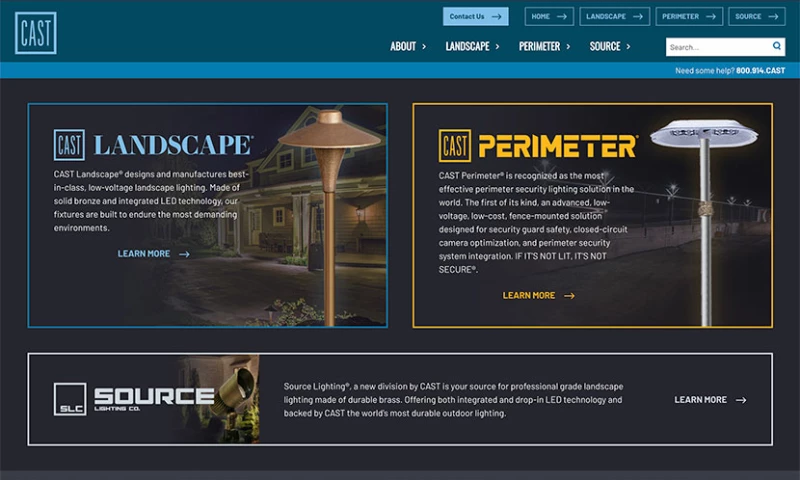Click the arrow icon in HOME button
800x480 pixels.
tap(562, 17)
